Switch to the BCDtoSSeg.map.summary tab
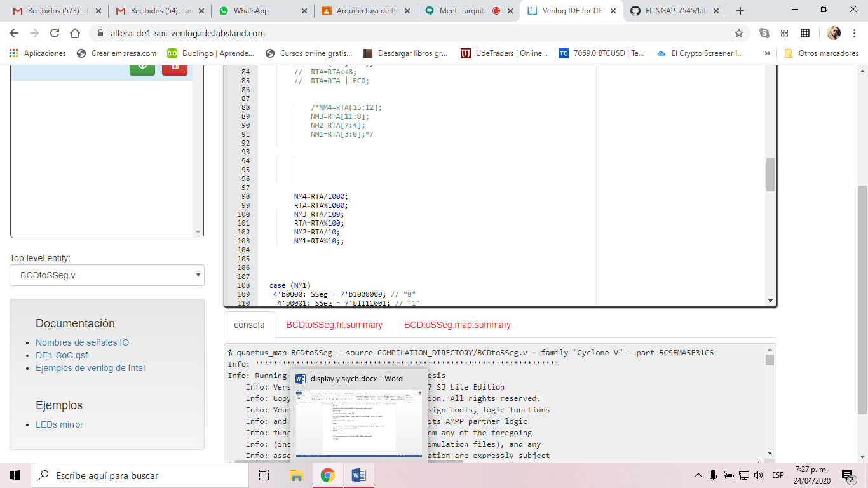 (x=458, y=325)
